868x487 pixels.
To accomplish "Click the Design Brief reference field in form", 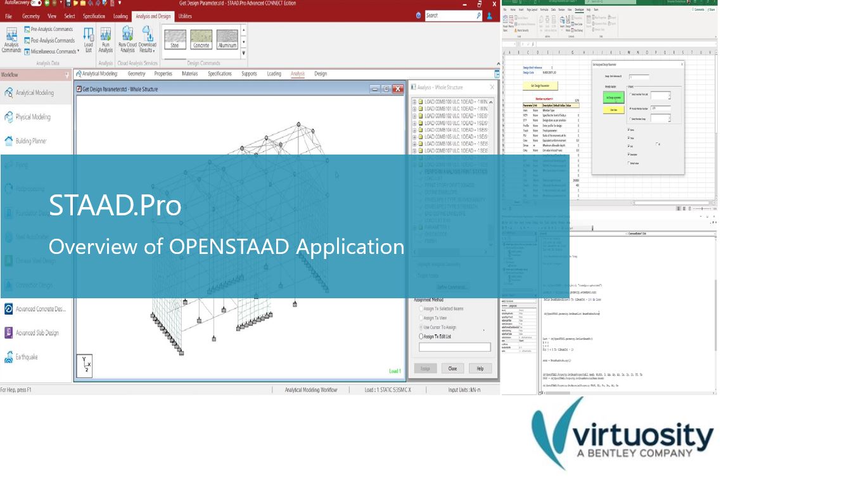I will 639,77.
